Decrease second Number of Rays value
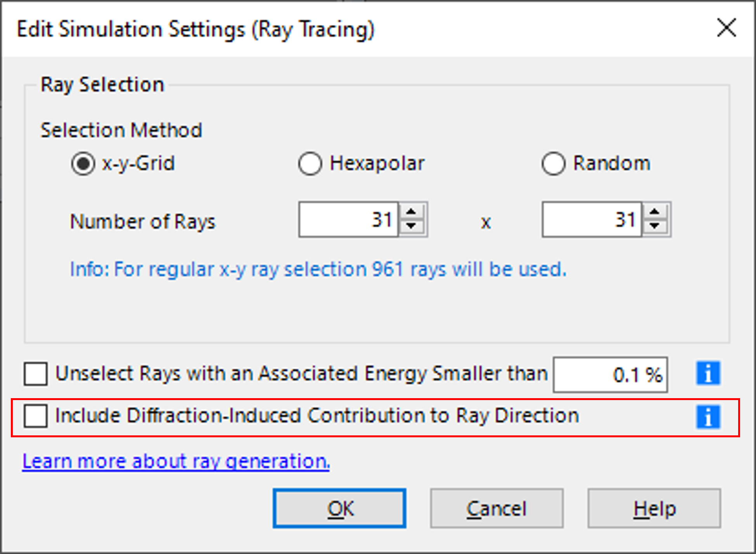Image resolution: width=756 pixels, height=554 pixels. coord(655,226)
